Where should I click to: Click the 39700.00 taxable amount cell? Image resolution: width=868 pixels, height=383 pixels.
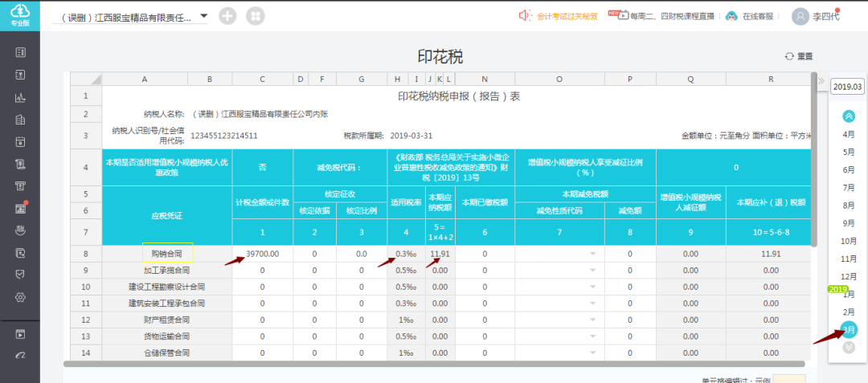[x=263, y=254]
